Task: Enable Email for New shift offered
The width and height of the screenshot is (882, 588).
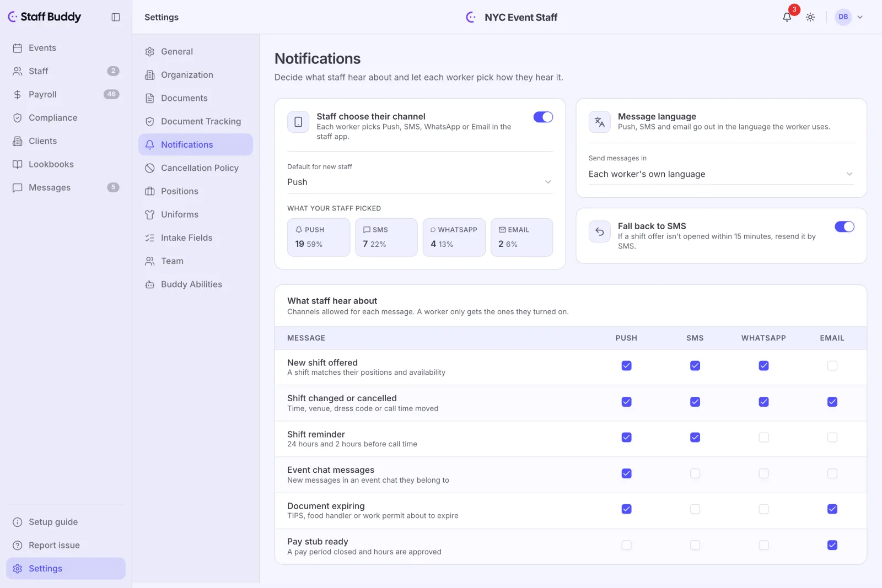Action: 832,366
